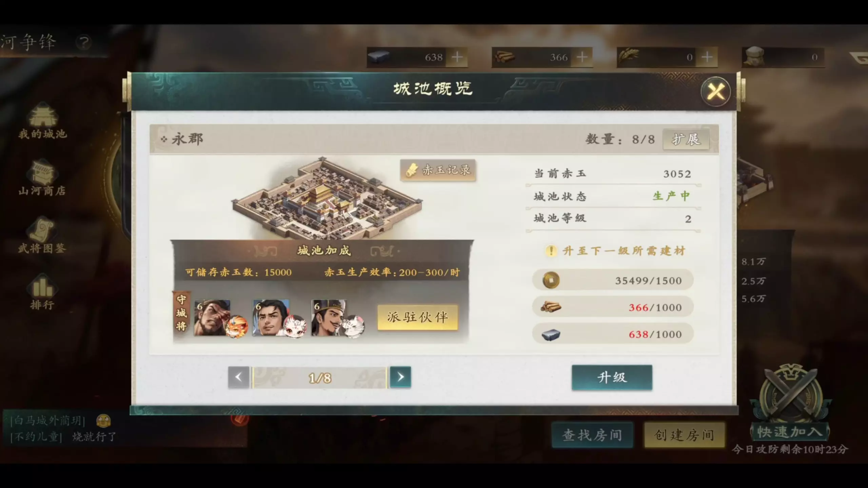This screenshot has width=868, height=488.
Task: Open the 我的城池 sidebar icon
Action: pyautogui.click(x=43, y=121)
